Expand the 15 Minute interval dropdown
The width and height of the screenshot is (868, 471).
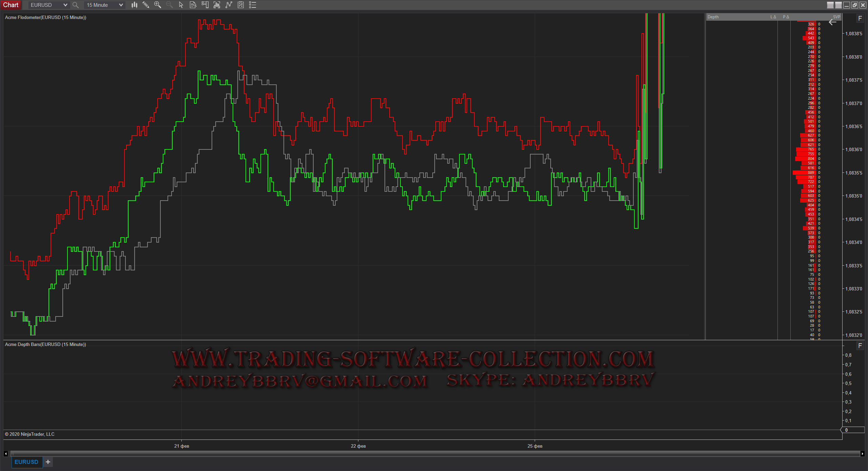pyautogui.click(x=121, y=5)
